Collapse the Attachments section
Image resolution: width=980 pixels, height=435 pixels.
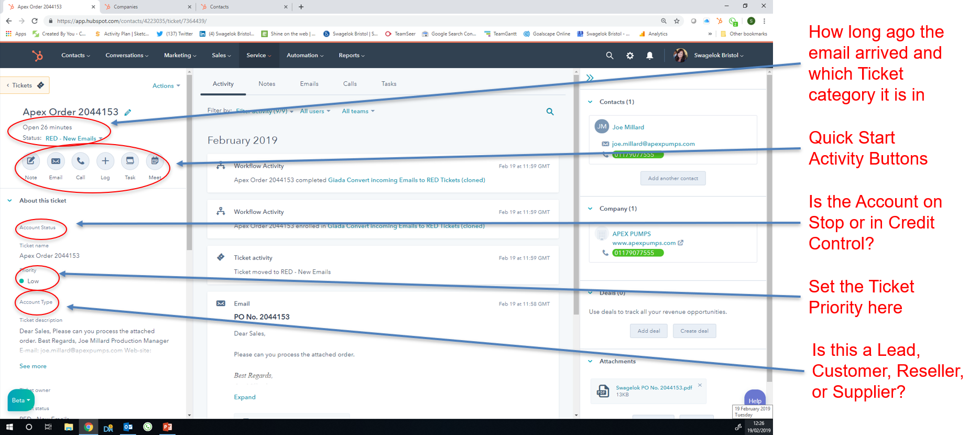pyautogui.click(x=590, y=362)
